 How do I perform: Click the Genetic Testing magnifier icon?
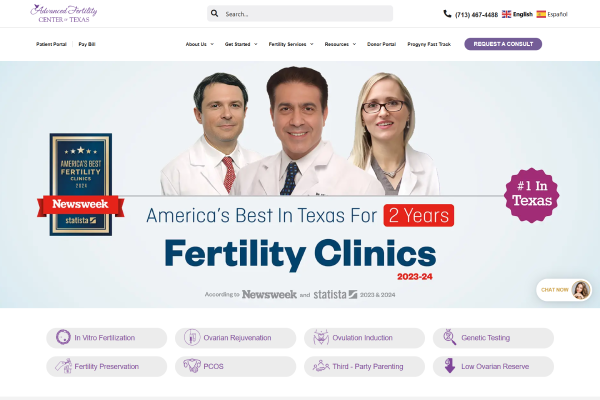pyautogui.click(x=450, y=337)
